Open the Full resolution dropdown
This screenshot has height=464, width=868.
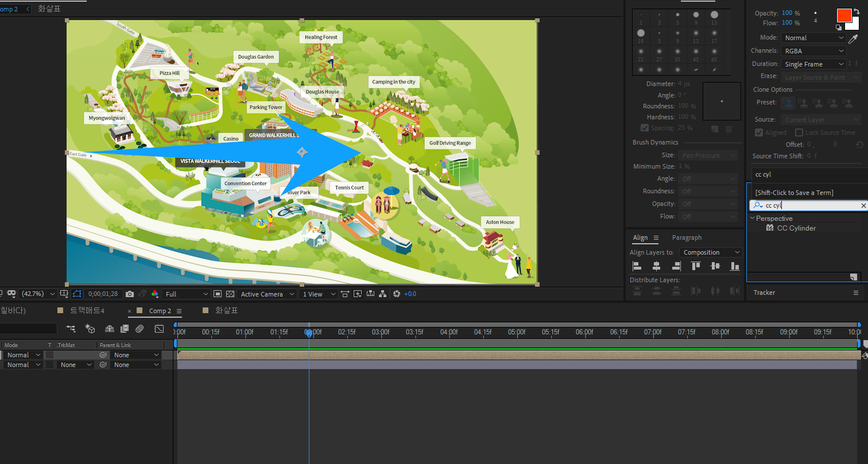point(187,294)
